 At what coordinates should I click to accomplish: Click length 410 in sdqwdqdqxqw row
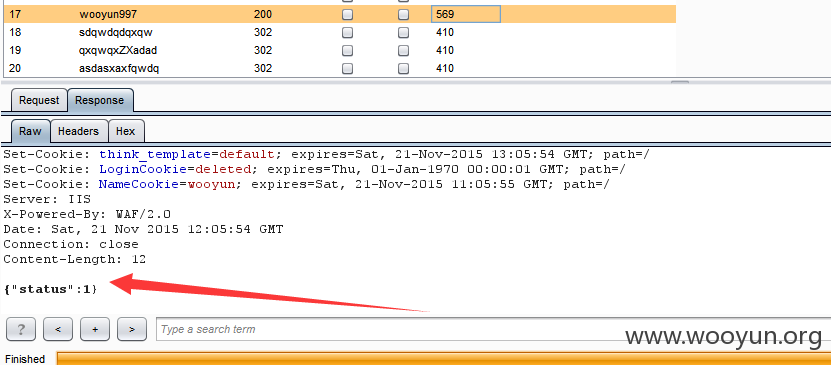coord(445,32)
